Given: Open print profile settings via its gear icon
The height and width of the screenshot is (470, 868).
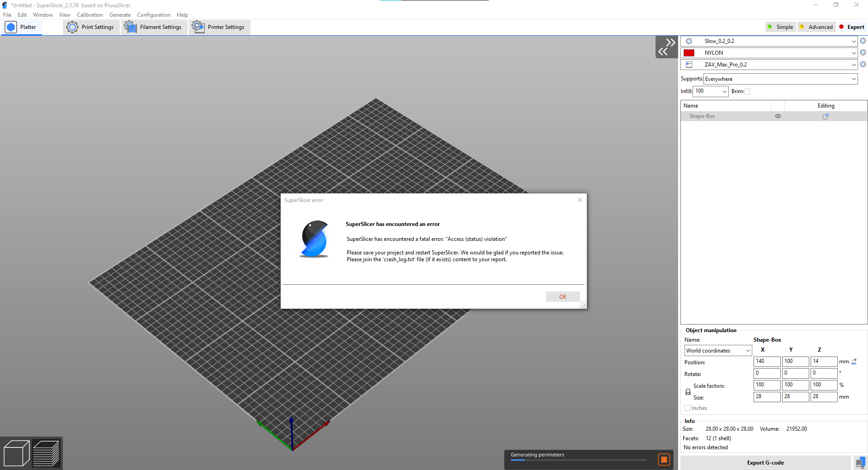Looking at the screenshot, I should click(863, 41).
